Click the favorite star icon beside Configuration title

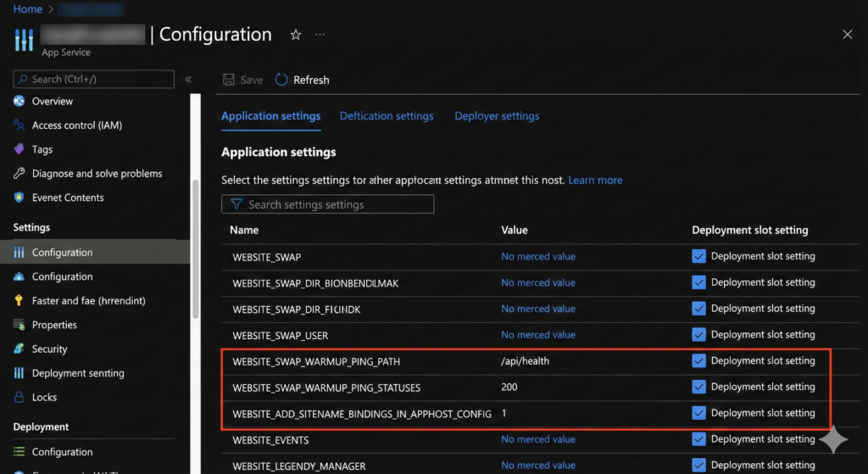click(x=296, y=35)
